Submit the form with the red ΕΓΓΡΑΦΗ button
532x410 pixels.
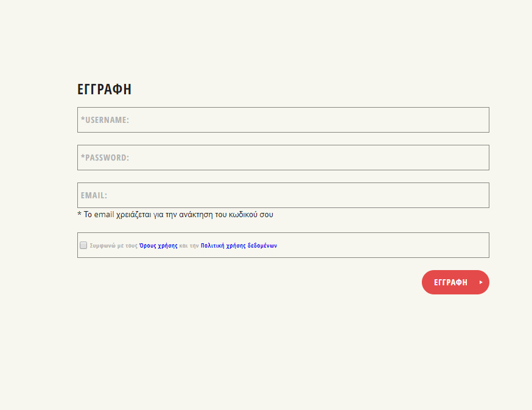(455, 282)
